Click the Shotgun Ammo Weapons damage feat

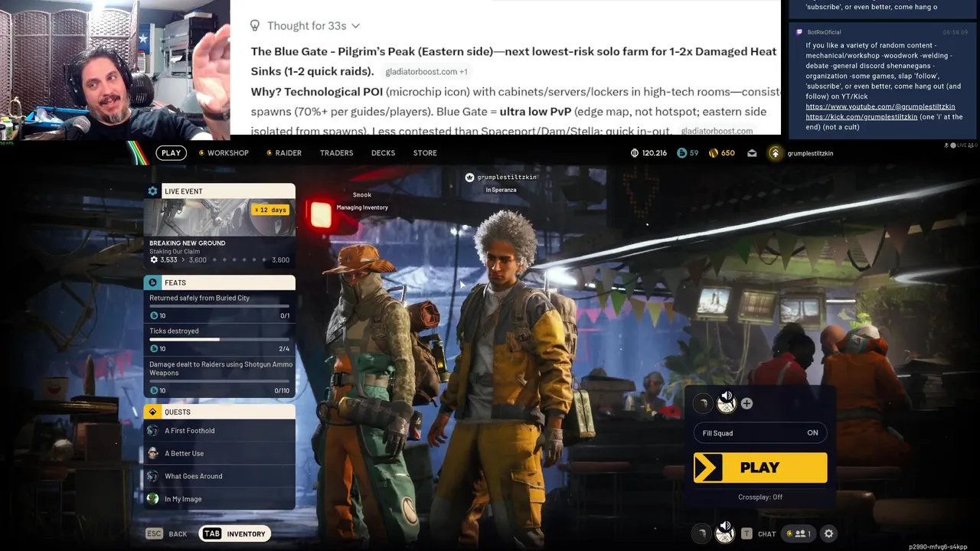[219, 377]
